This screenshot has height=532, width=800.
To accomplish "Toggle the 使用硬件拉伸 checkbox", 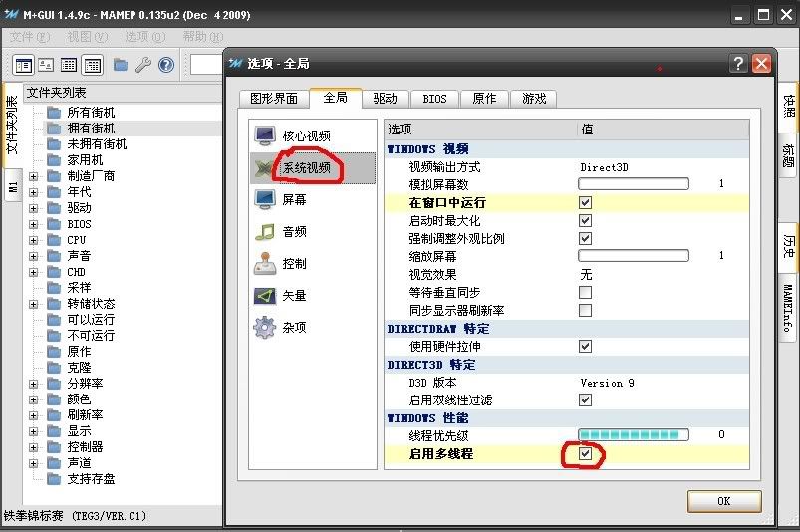I will (585, 347).
